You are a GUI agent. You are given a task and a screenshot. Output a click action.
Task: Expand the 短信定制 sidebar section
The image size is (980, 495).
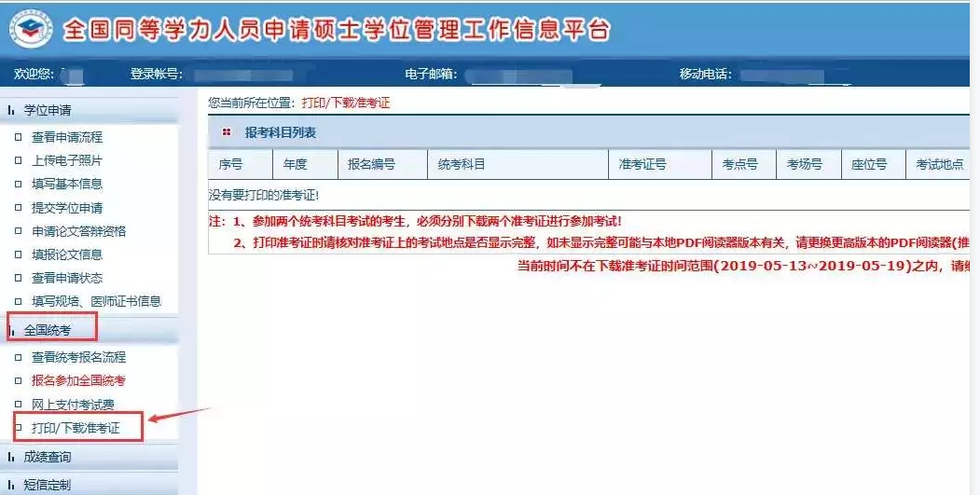[47, 485]
